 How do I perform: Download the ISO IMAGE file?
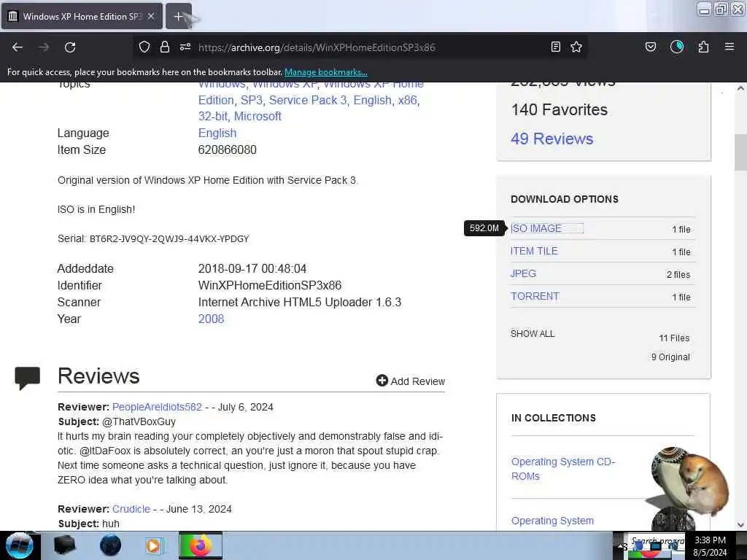click(x=536, y=228)
